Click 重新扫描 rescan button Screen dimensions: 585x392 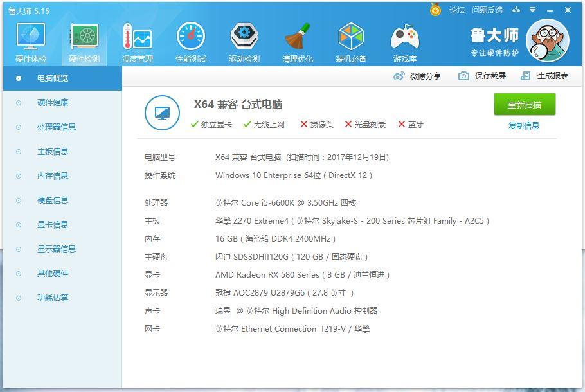tap(525, 105)
